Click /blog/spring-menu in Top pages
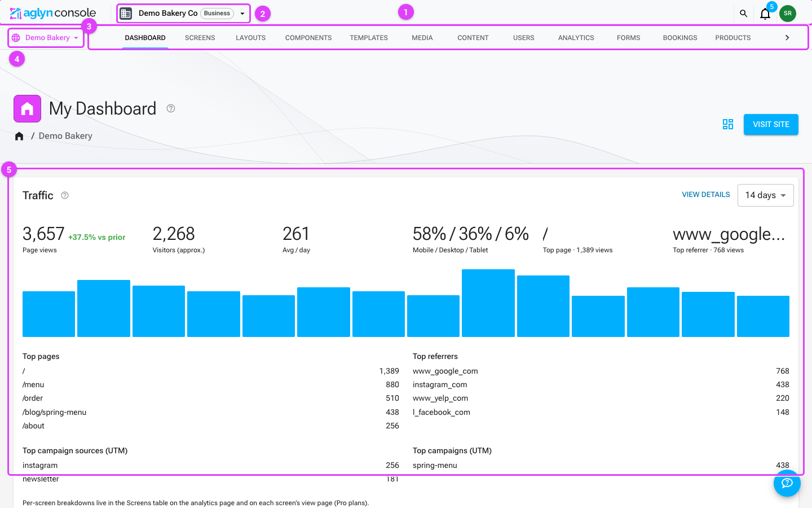Viewport: 812px width, 508px height. pyautogui.click(x=55, y=413)
